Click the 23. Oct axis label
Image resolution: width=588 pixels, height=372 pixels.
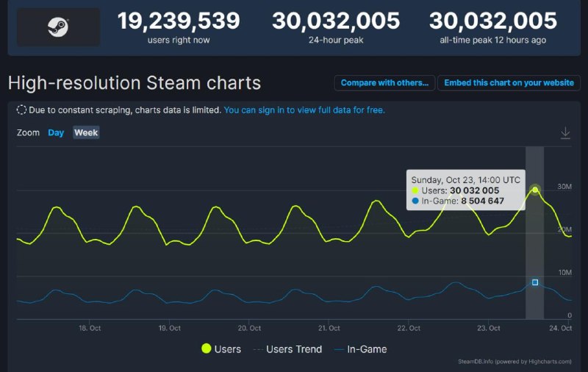tap(489, 328)
